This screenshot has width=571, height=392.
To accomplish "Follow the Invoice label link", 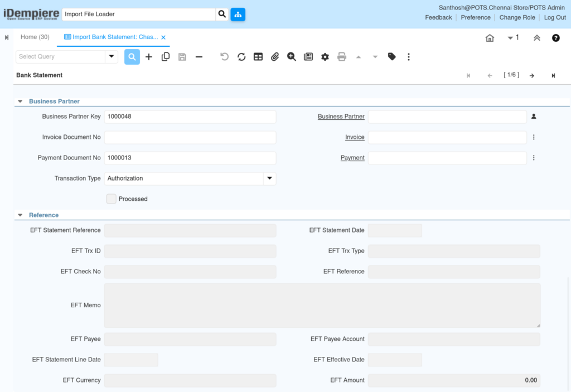I will [x=355, y=137].
